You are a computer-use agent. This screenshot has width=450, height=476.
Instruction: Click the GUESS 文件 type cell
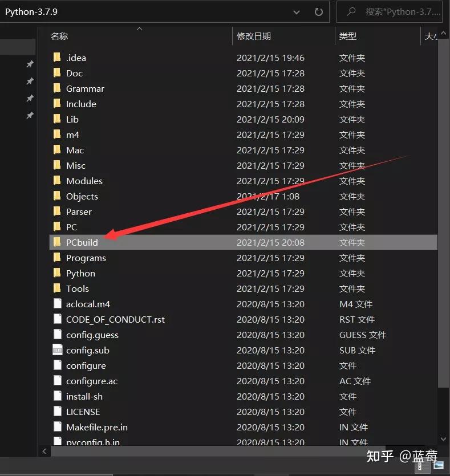point(363,335)
